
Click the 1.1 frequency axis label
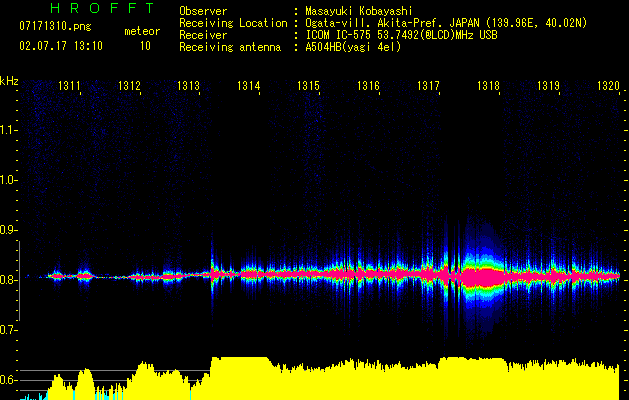pos(7,130)
